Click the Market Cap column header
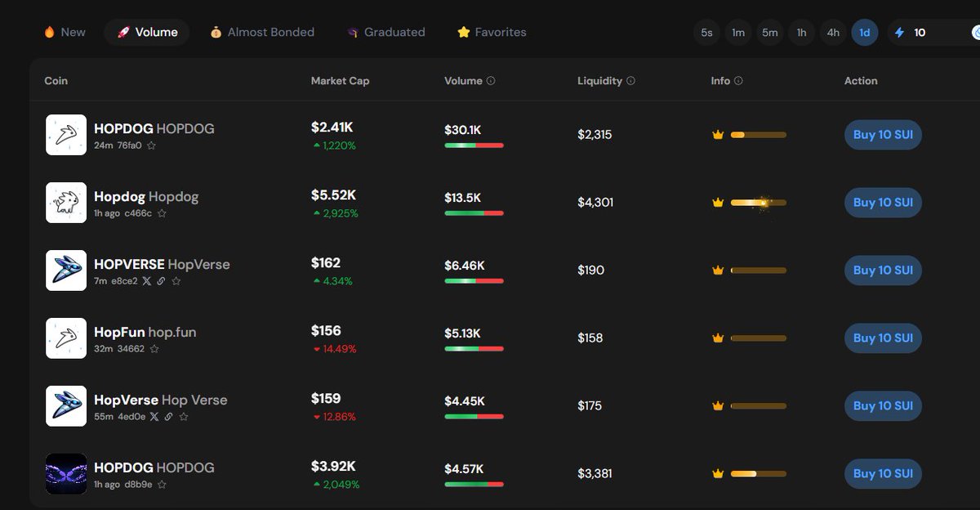Screen dimensions: 980x510 pos(340,81)
